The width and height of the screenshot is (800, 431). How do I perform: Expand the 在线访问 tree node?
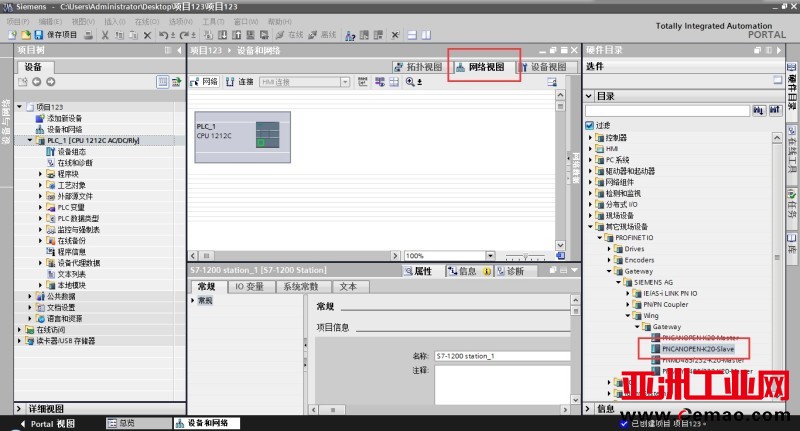[19, 329]
